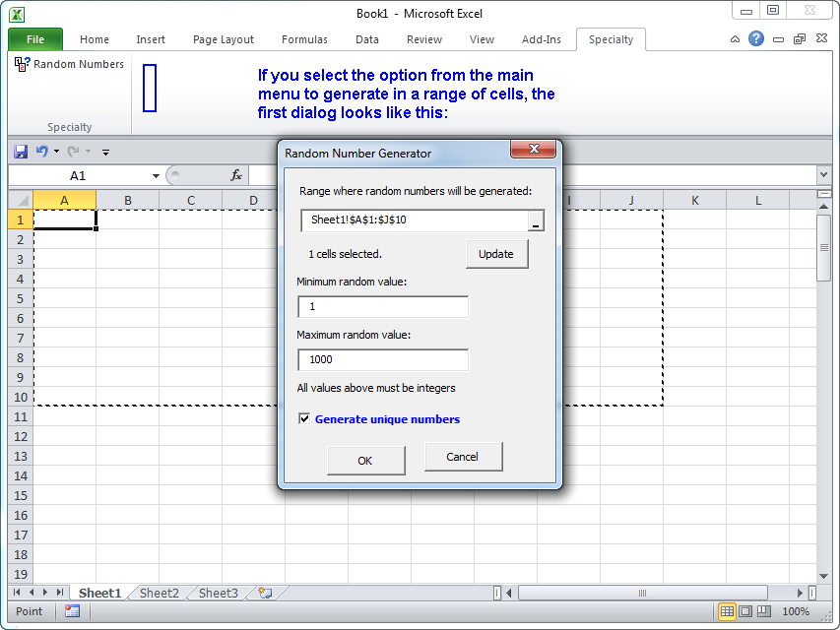Click Cancel in Random Number Generator dialog
Viewport: 840px width, 630px height.
click(x=463, y=457)
